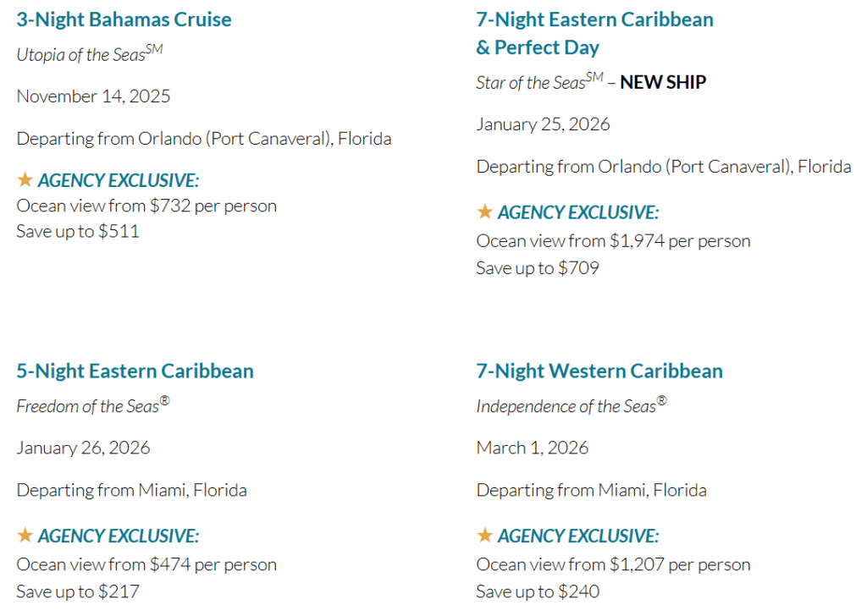This screenshot has width=867, height=616.
Task: Open the 7-Night Western Caribbean heading
Action: 599,371
